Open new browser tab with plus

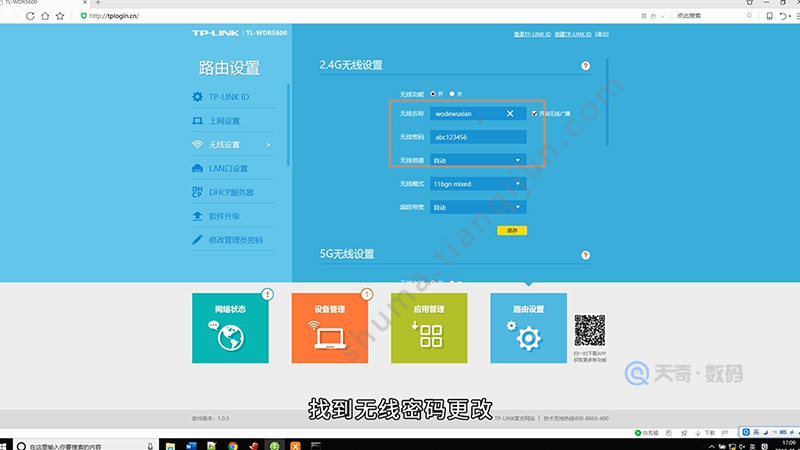(97, 3)
